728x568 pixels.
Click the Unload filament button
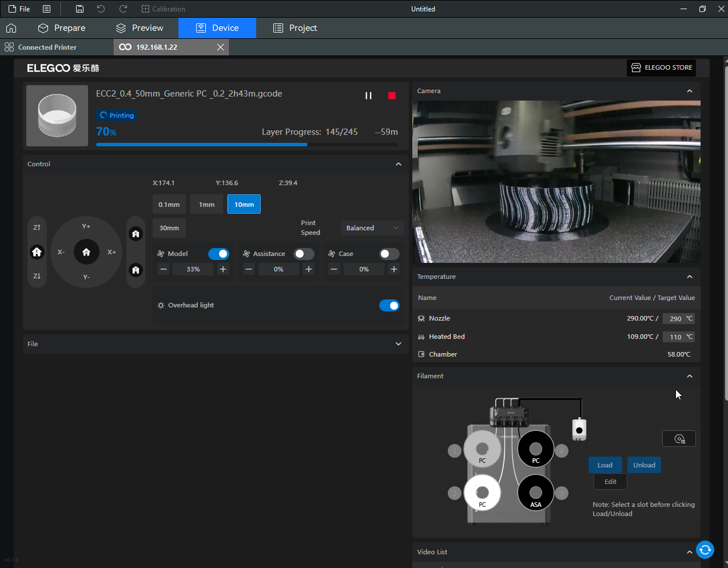point(644,465)
